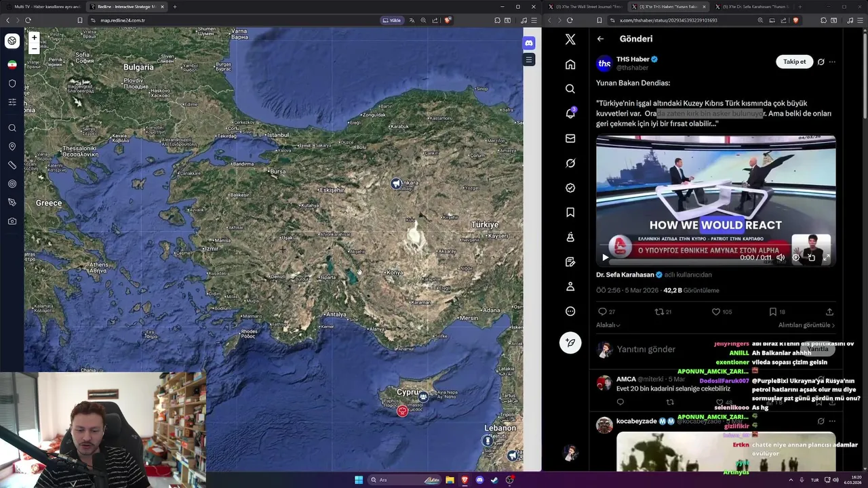Open new tab in left browser window
The width and height of the screenshot is (868, 488).
click(174, 7)
